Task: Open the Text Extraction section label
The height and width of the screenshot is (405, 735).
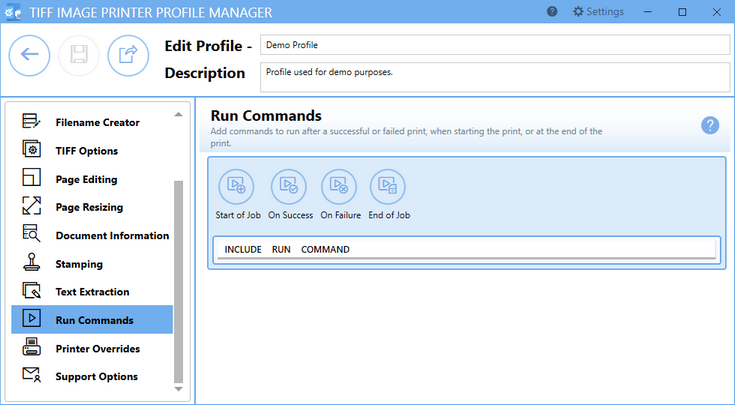Action: click(92, 292)
